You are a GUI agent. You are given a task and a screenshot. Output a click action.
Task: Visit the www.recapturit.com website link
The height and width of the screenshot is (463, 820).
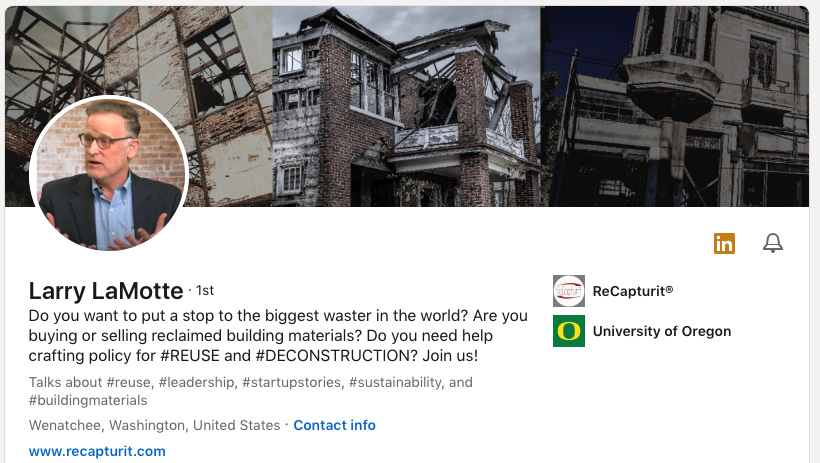[97, 451]
